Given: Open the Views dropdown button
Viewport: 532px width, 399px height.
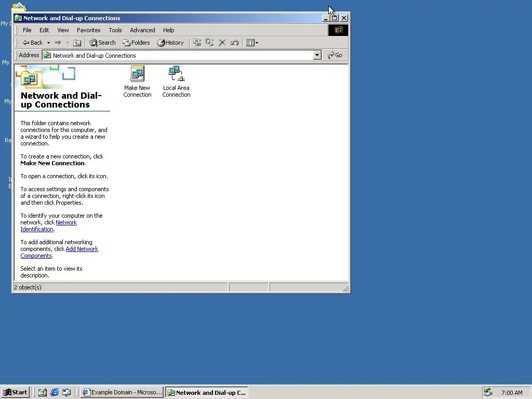Looking at the screenshot, I should [x=252, y=43].
